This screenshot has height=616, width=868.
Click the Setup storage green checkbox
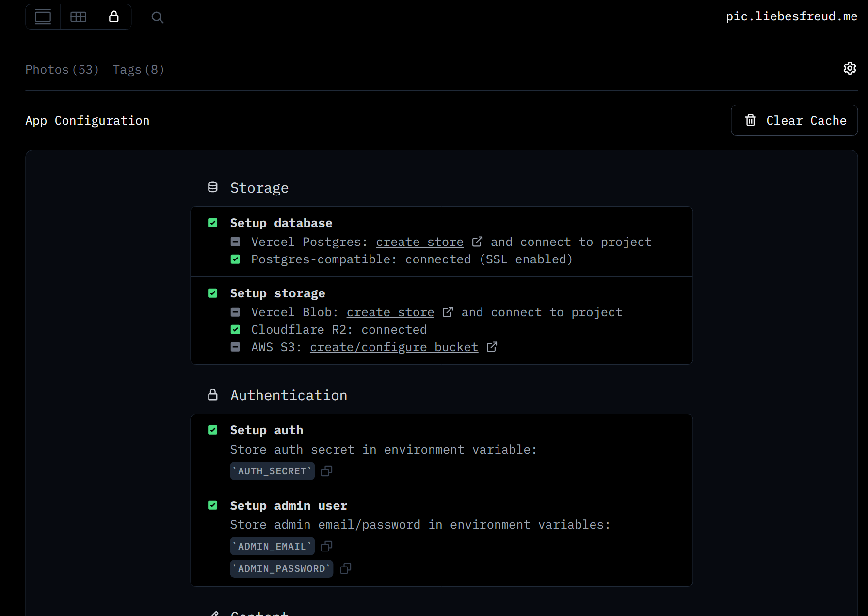pyautogui.click(x=213, y=293)
